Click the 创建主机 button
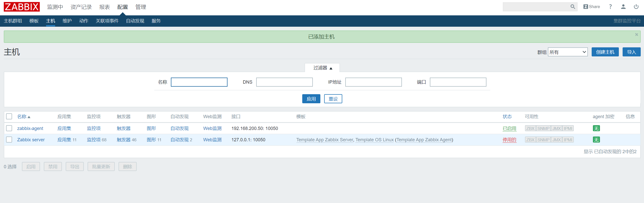Viewport: 644px width, 203px height. [x=605, y=52]
